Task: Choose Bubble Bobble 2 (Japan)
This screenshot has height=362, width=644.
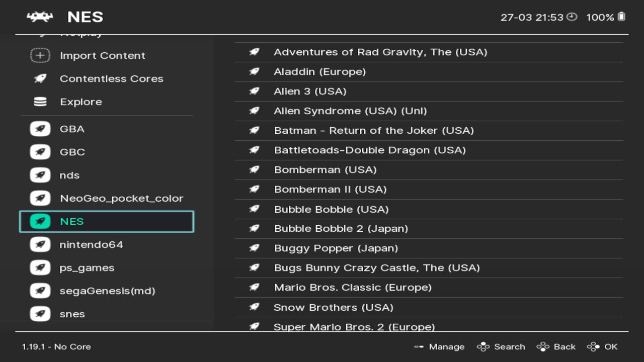Action: point(429,228)
